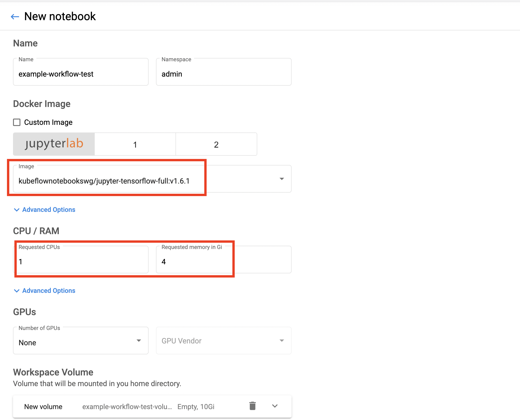Open the Number of GPUs dropdown

81,341
